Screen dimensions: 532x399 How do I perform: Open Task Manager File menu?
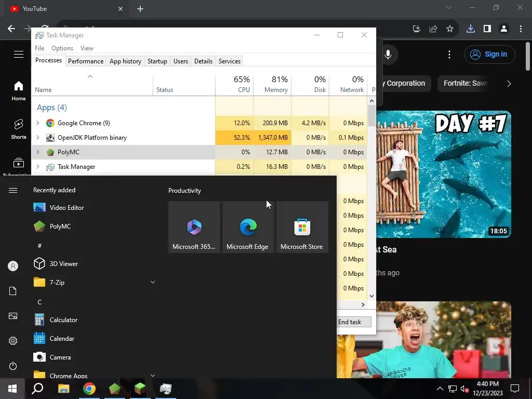click(39, 48)
